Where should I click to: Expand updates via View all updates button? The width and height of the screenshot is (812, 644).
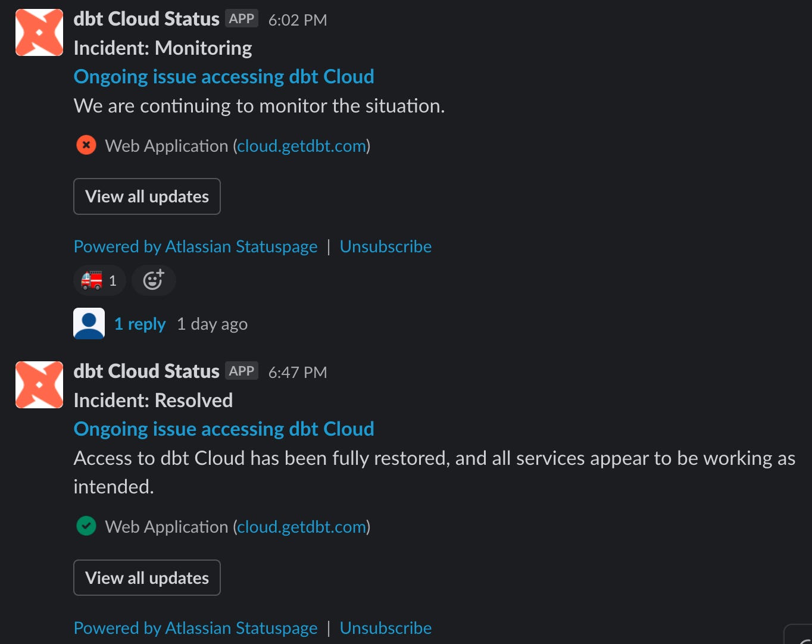[x=146, y=196]
